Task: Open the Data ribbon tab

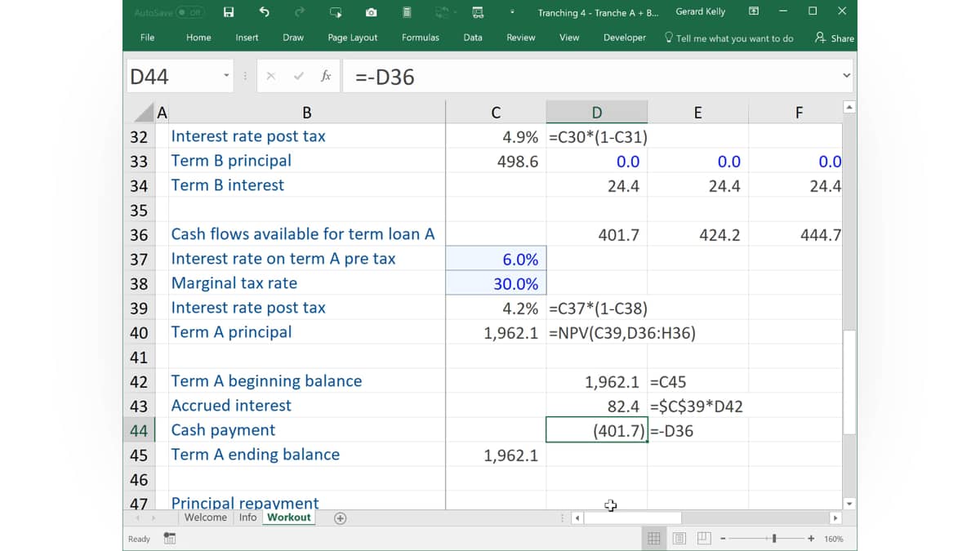Action: (473, 38)
